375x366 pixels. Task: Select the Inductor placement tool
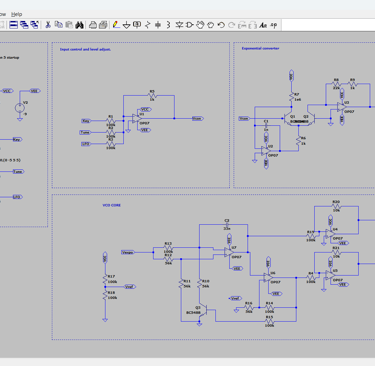tap(168, 25)
